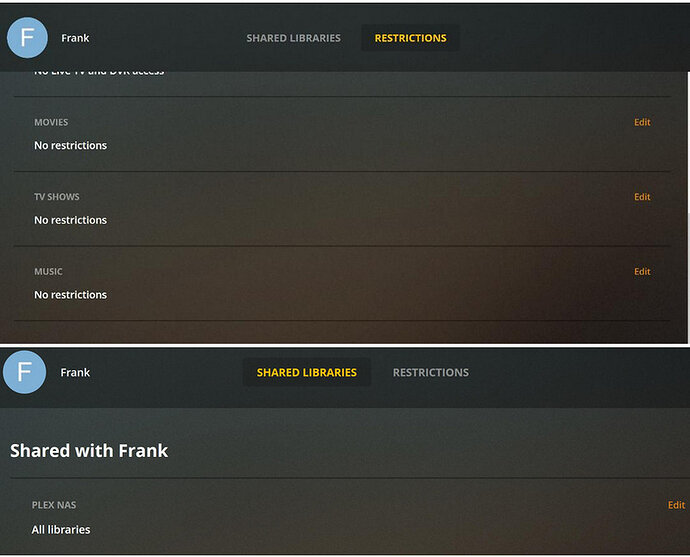Switch to the greyed-out Shared Libraries tab
Screen dimensions: 690x557
click(x=293, y=38)
